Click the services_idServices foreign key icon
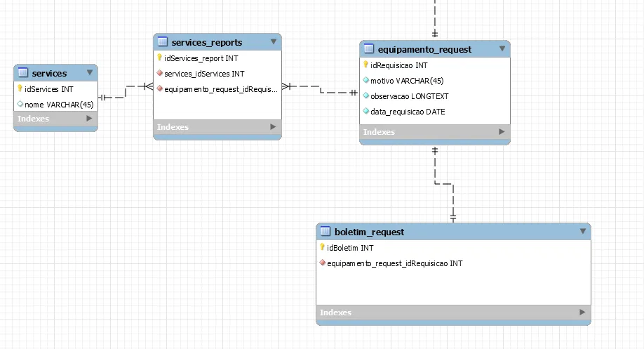644x349 pixels. point(160,73)
